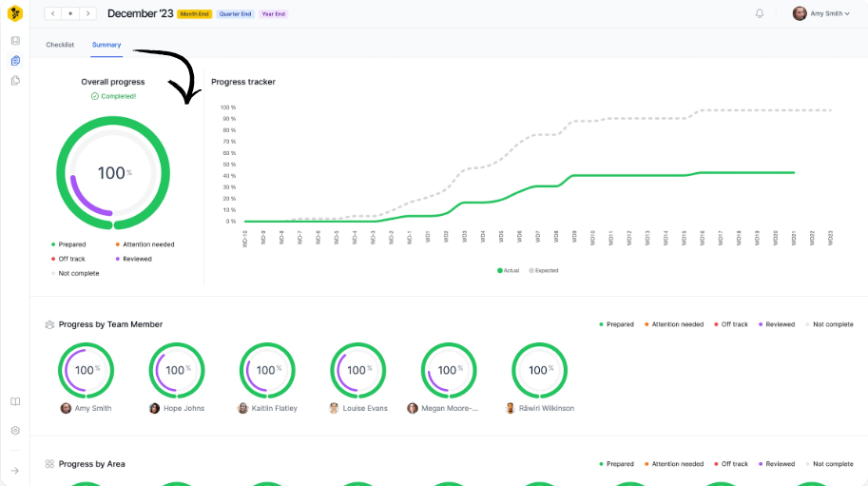
Task: Toggle Prepared in overall progress legend
Action: pyautogui.click(x=68, y=244)
